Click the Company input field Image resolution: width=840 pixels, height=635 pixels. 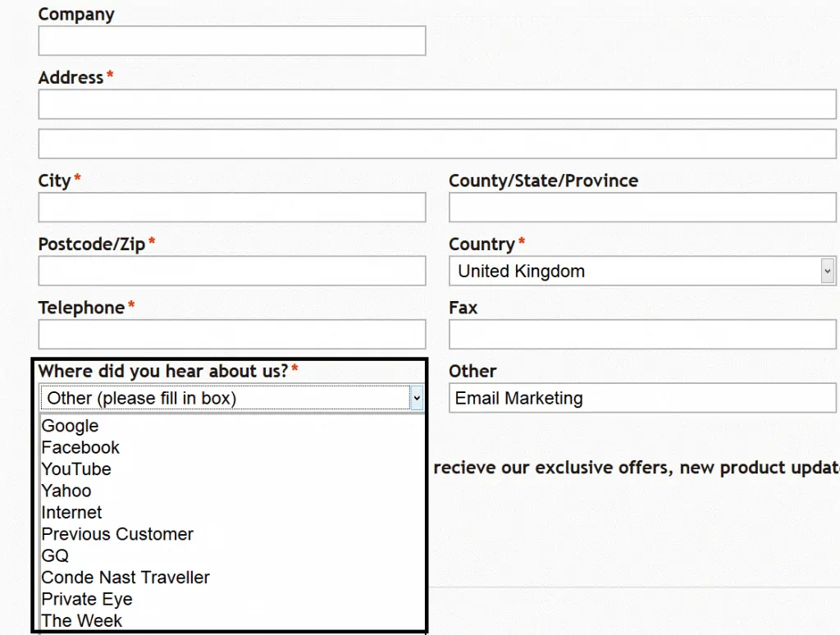(x=232, y=40)
